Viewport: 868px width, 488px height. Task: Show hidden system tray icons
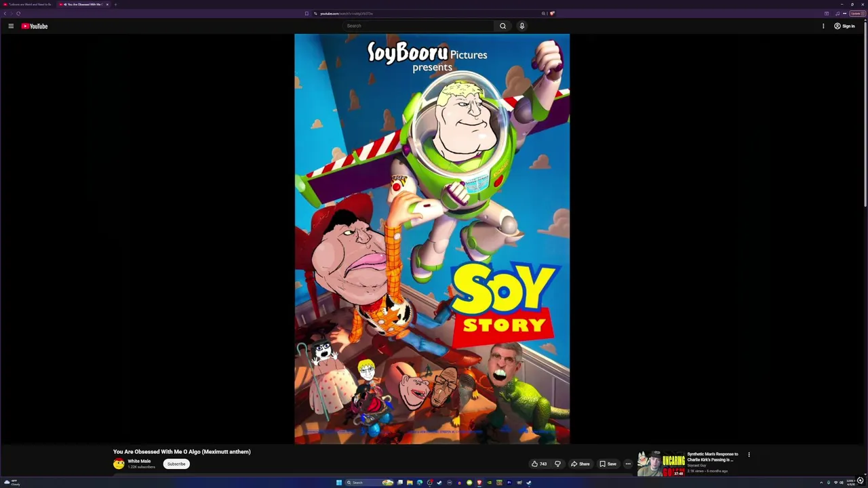[821, 483]
